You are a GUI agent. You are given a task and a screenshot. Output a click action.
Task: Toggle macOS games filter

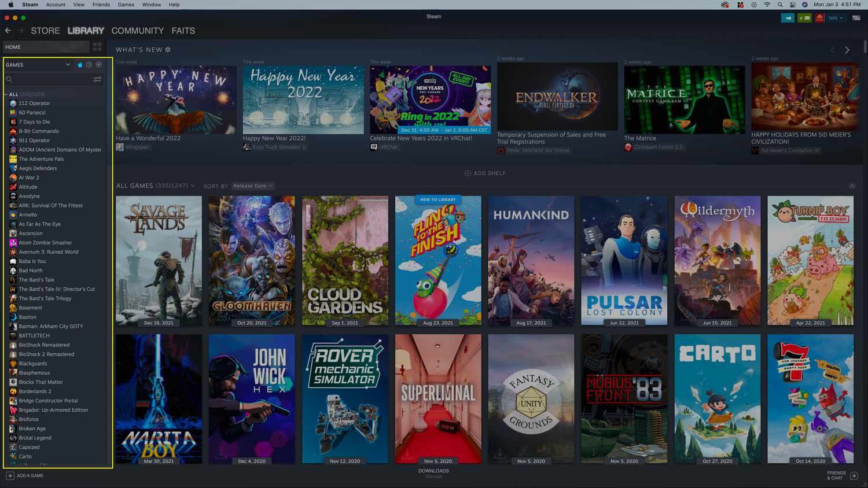pos(80,65)
